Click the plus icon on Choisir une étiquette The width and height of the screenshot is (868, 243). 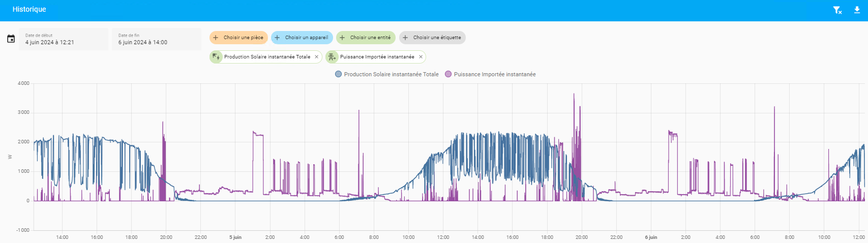click(405, 38)
